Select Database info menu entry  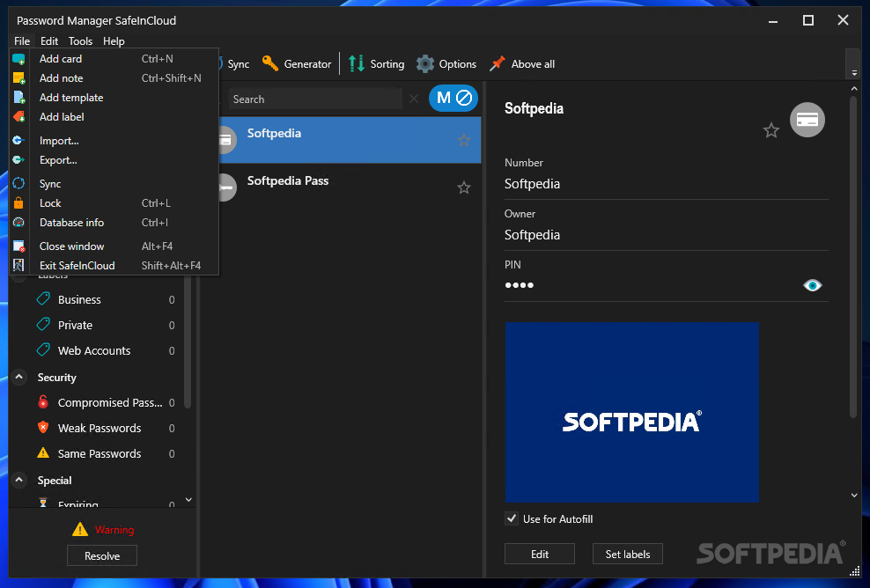click(x=114, y=223)
